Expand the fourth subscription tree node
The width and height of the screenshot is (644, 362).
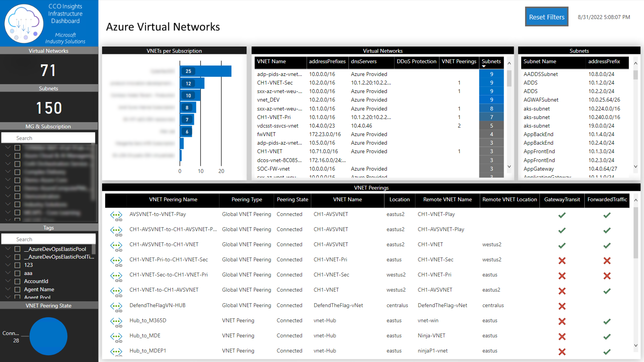tap(8, 171)
